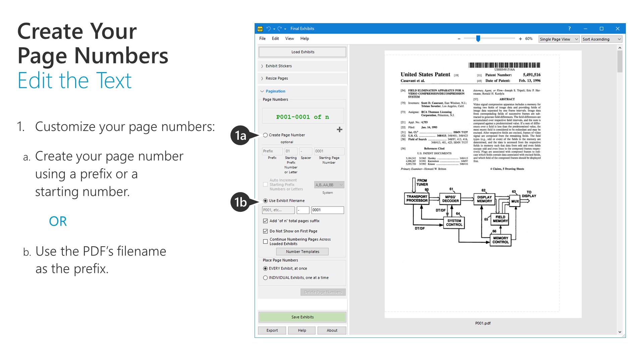This screenshot has height=362, width=644.
Task: Open help via the question mark icon
Action: [569, 28]
